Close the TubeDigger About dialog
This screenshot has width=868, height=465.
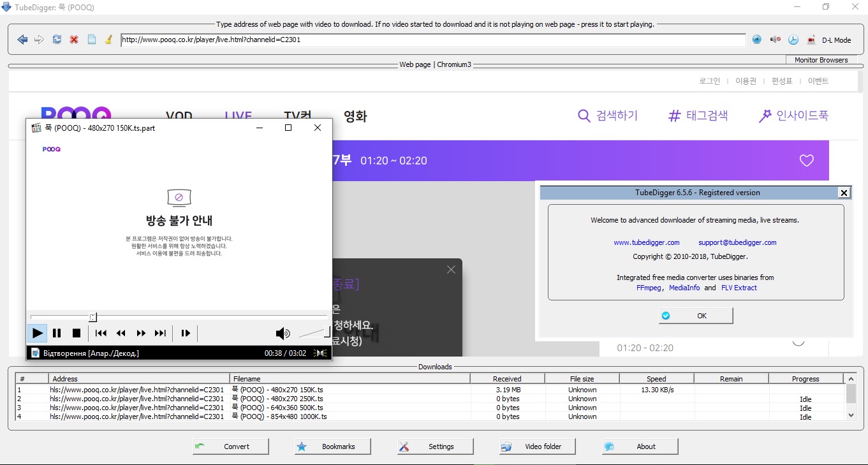(x=844, y=193)
